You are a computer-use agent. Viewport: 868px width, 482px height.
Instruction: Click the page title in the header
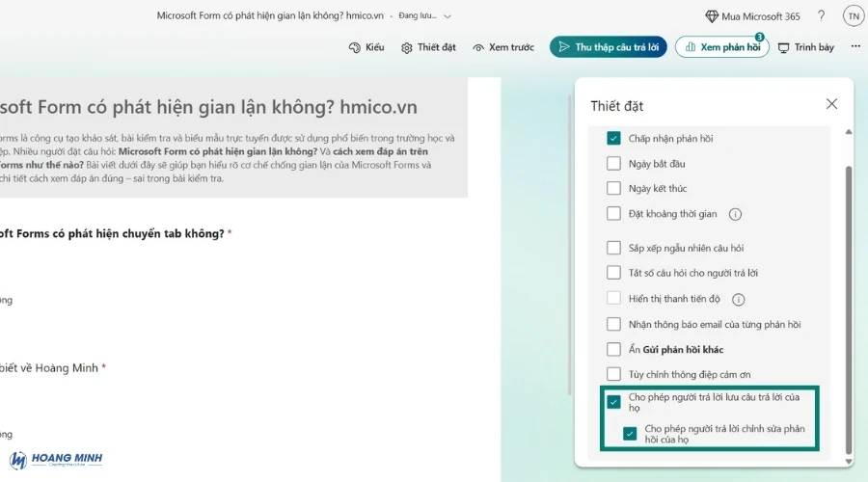270,15
